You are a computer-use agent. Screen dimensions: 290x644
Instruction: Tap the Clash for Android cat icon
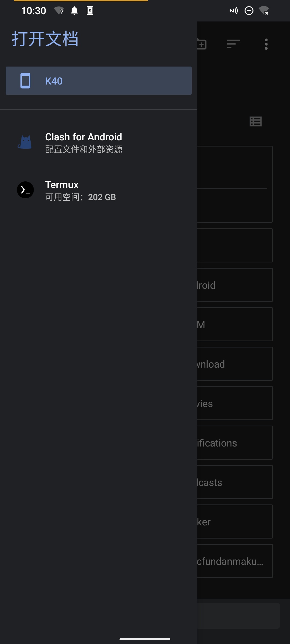(25, 142)
